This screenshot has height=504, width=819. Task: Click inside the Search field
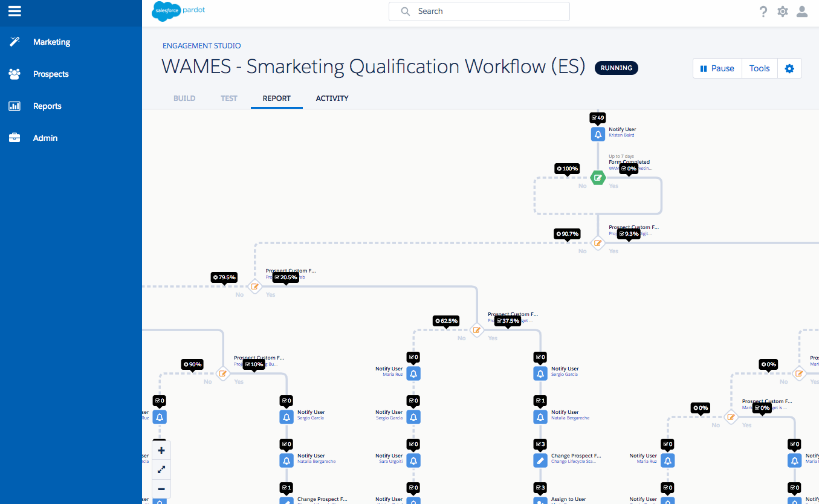pos(479,11)
